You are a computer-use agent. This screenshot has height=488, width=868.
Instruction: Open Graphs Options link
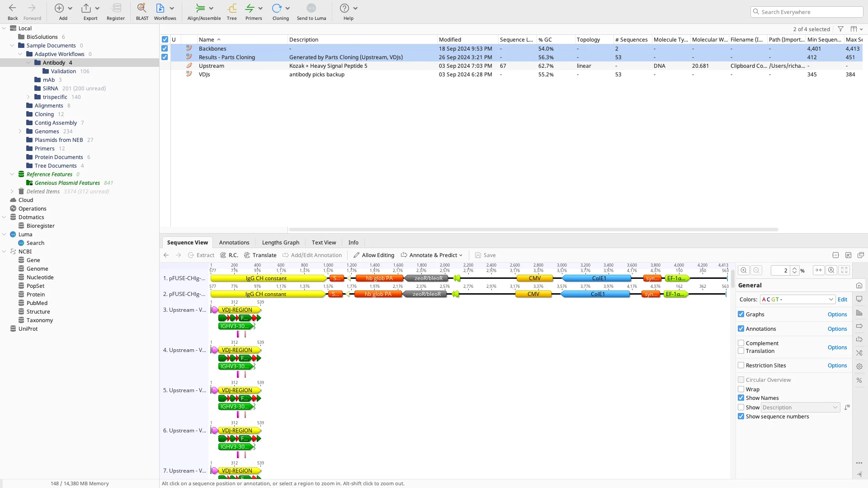coord(837,314)
